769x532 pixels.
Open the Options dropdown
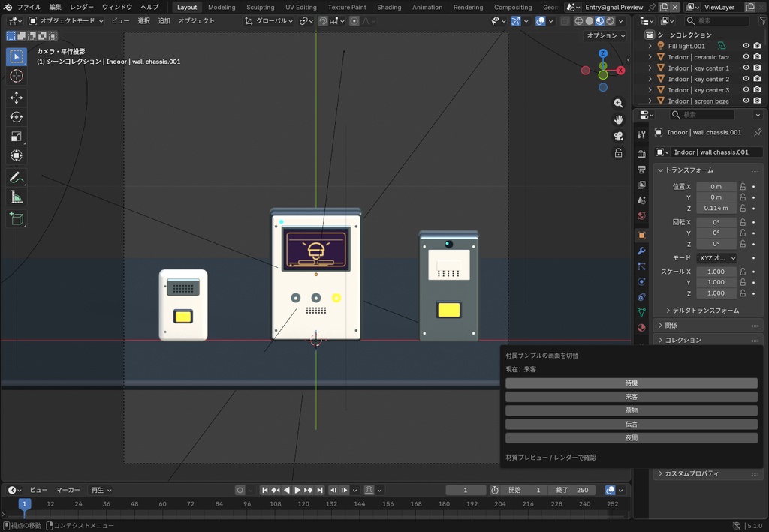606,36
